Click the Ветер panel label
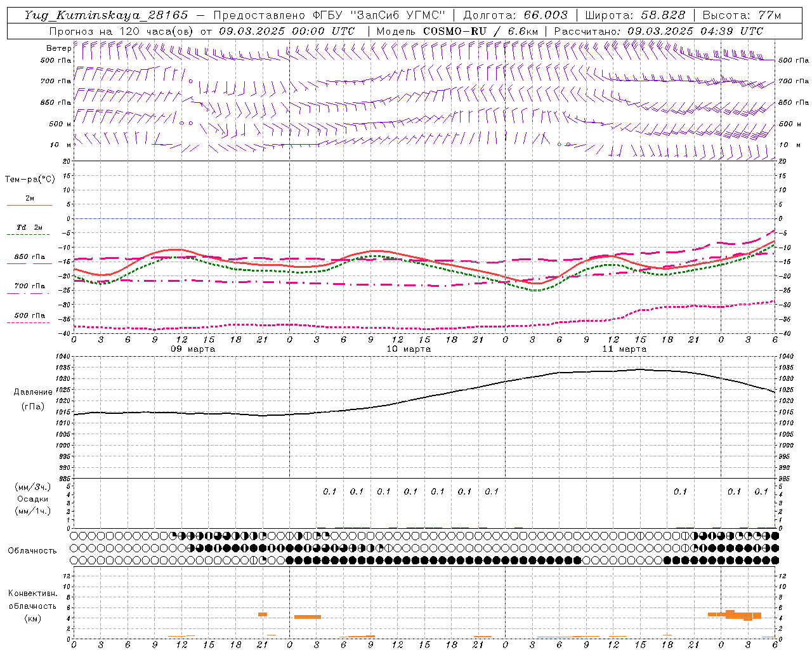Viewport: 812px width, 650px height. coord(58,48)
